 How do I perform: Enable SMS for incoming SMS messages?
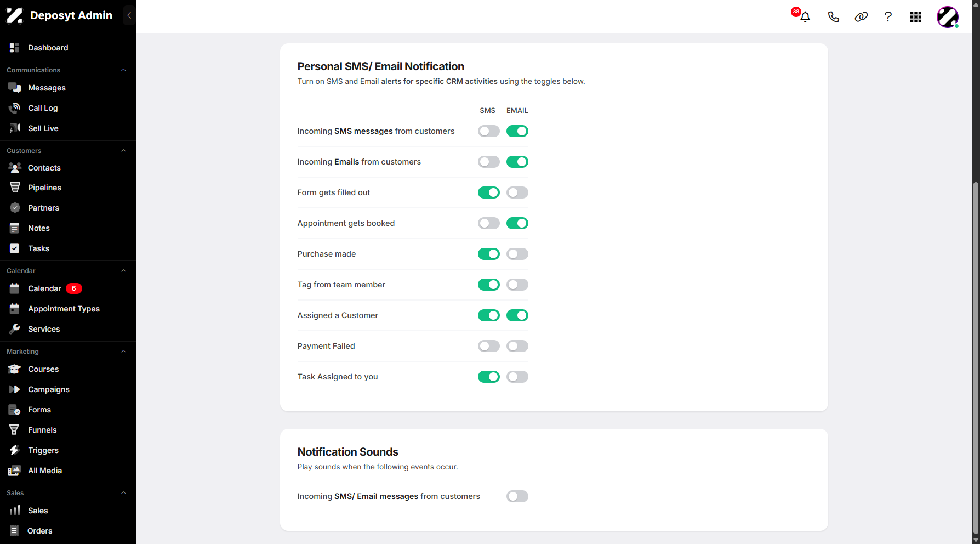488,131
